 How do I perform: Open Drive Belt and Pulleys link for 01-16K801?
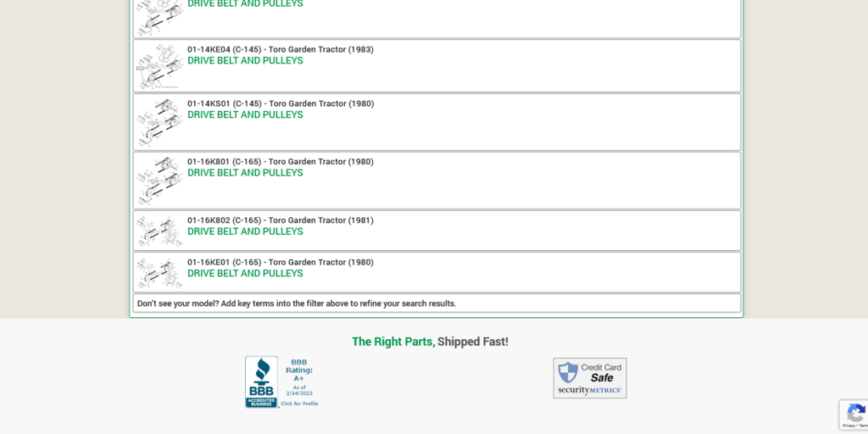coord(245,173)
